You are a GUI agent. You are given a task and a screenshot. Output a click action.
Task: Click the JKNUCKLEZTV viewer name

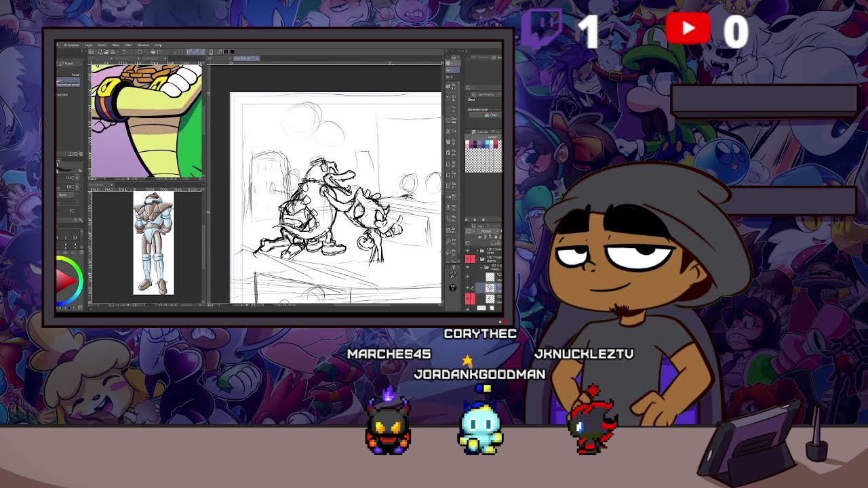(x=584, y=354)
